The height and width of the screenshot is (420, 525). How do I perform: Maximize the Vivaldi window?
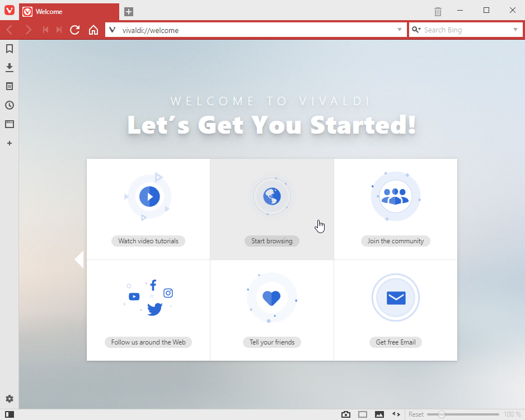coord(486,11)
